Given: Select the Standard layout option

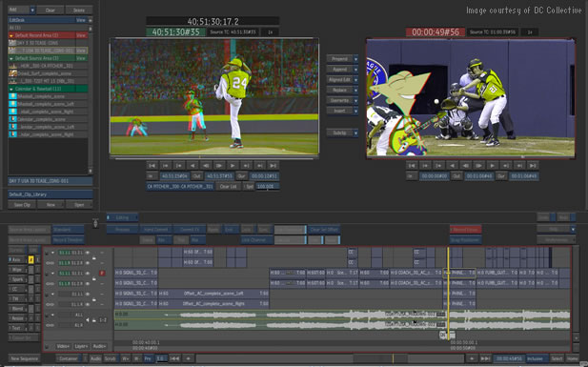Looking at the screenshot, I should 69,230.
